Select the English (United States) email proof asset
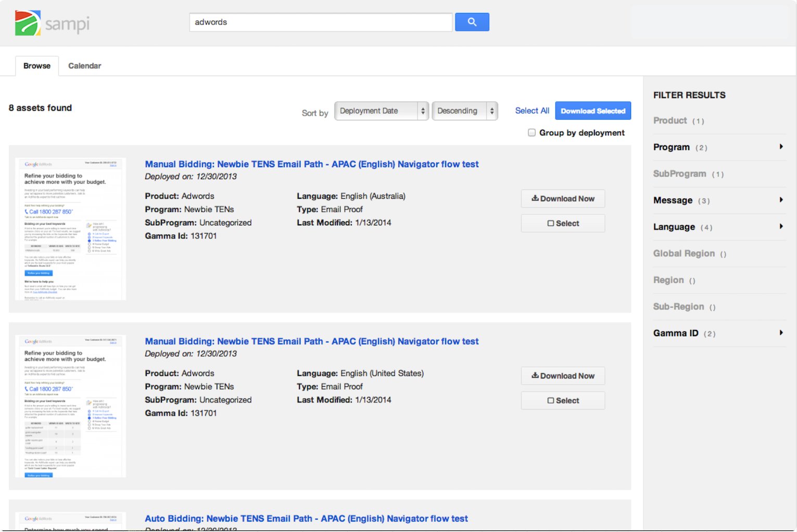Viewport: 797px width, 532px height. click(563, 400)
